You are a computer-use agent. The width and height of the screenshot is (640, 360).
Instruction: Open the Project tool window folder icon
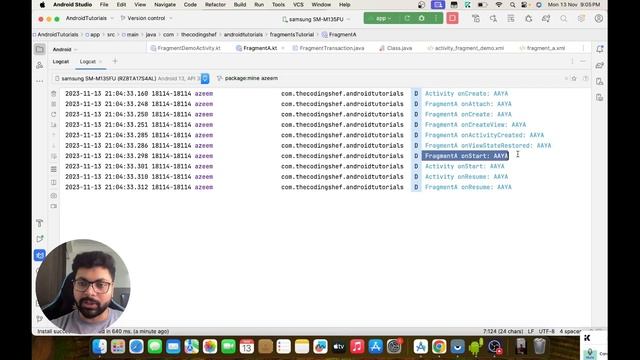(x=40, y=49)
